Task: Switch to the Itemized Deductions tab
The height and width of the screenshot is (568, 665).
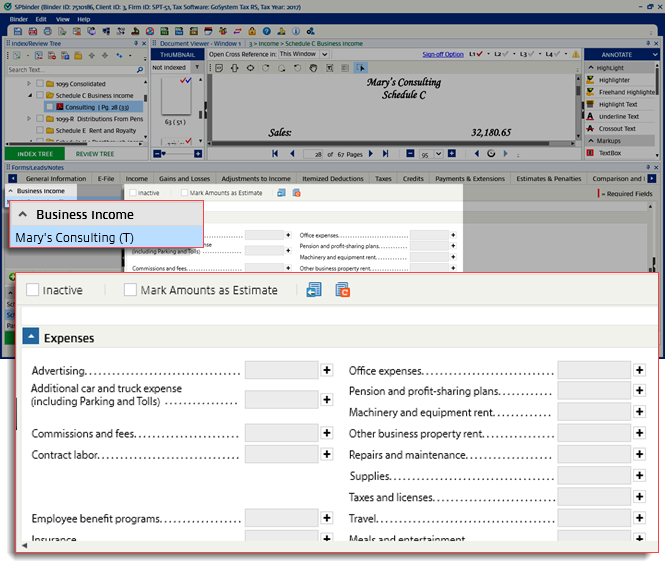Action: point(332,178)
